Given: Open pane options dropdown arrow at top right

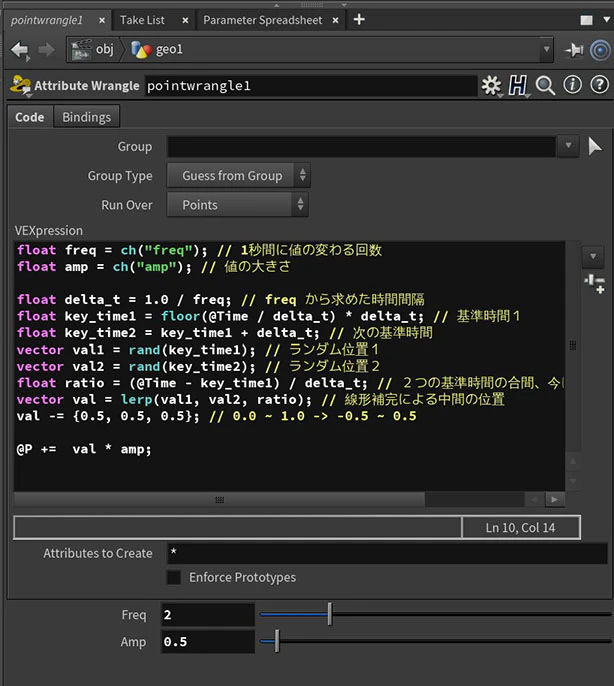Looking at the screenshot, I should (x=607, y=20).
